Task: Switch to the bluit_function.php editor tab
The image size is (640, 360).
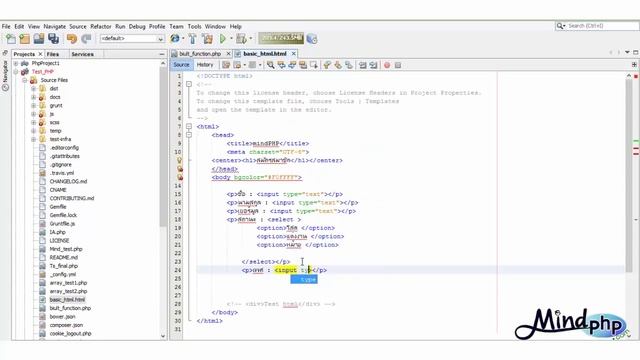Action: point(200,54)
